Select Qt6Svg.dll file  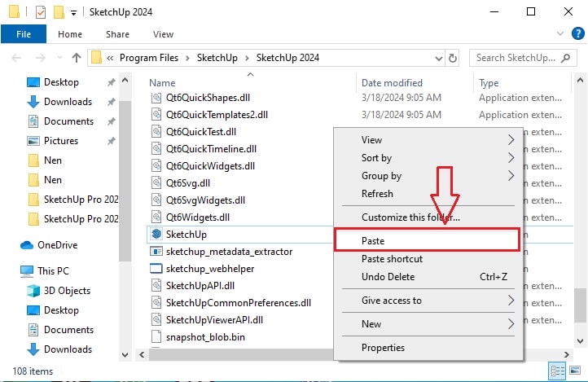188,183
